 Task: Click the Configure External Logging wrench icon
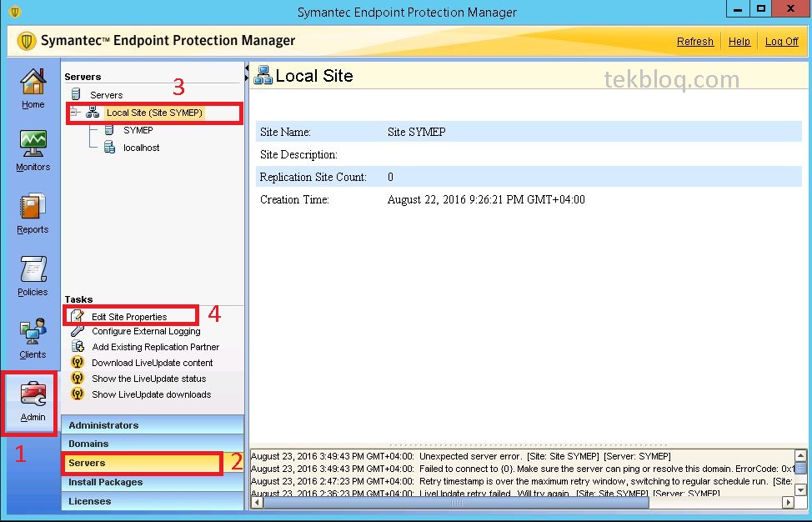pyautogui.click(x=78, y=331)
